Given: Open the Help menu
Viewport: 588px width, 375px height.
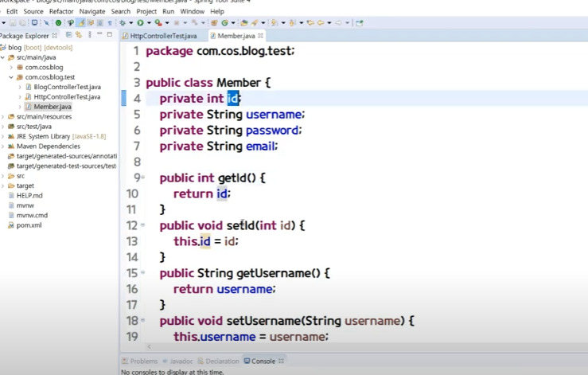Looking at the screenshot, I should 217,11.
